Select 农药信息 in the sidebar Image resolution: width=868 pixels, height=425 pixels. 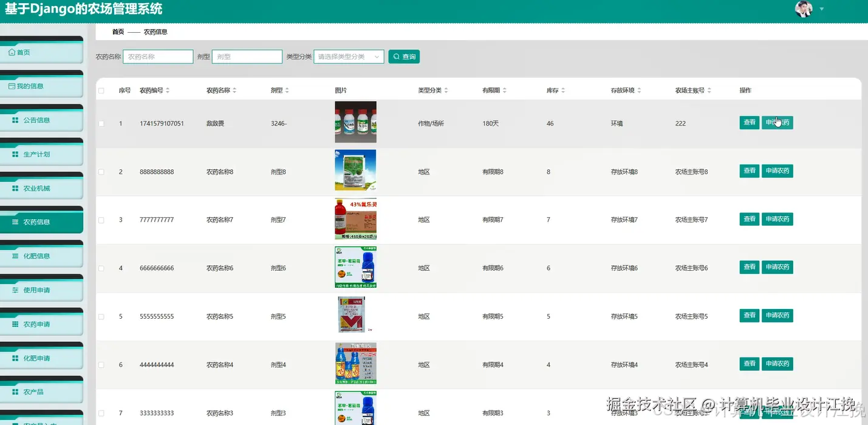(41, 222)
